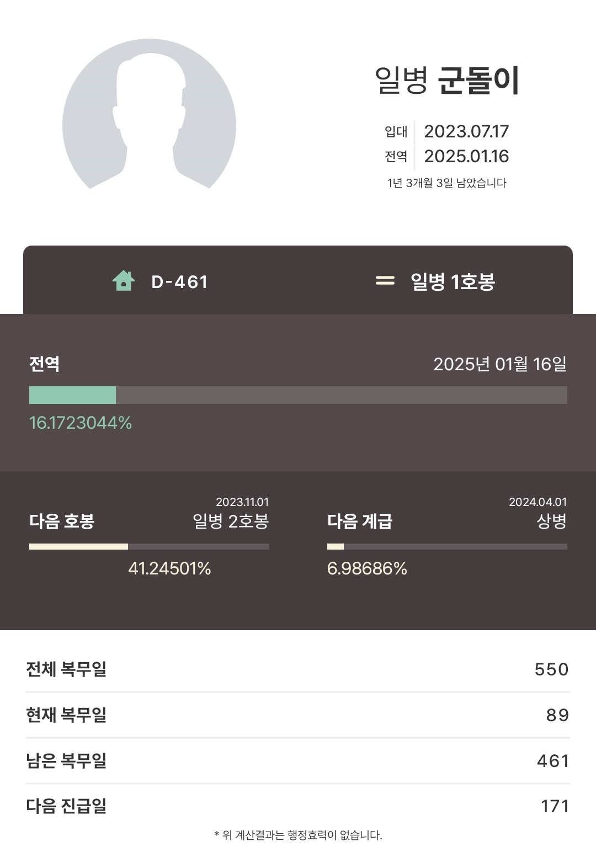Click the 41.24501% percentage value
The image size is (596, 868).
(x=169, y=568)
